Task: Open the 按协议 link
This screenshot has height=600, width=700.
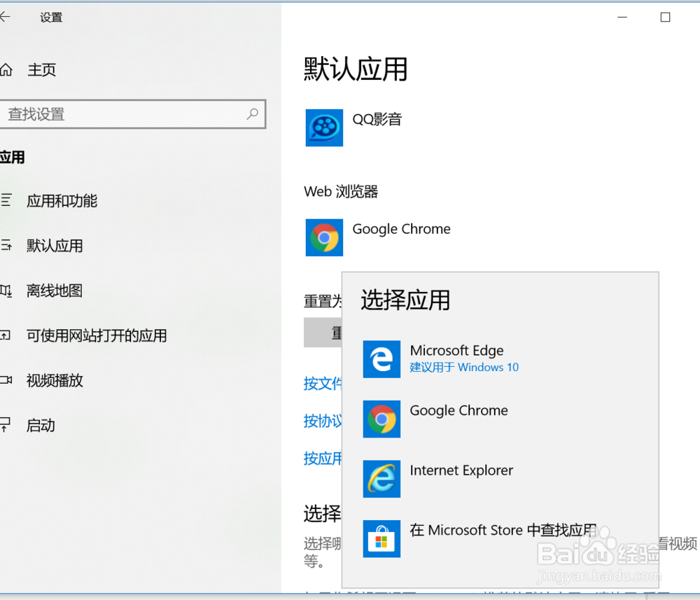Action: coord(323,421)
